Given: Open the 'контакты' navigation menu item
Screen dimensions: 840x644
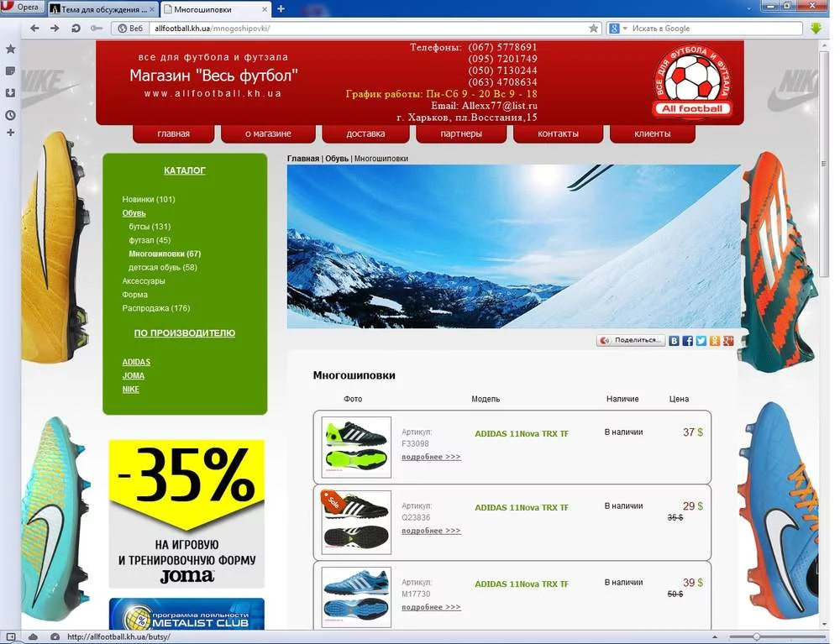Looking at the screenshot, I should tap(558, 134).
